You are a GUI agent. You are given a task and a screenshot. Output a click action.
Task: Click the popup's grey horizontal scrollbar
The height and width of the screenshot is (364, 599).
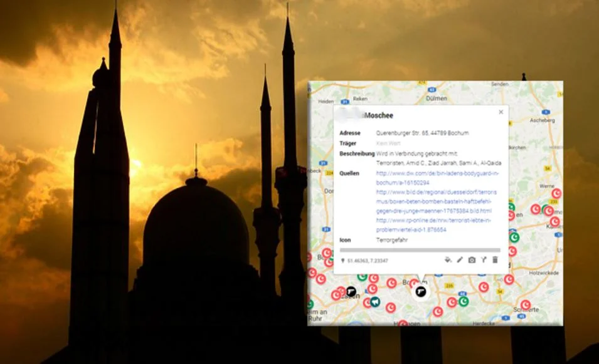(x=420, y=251)
